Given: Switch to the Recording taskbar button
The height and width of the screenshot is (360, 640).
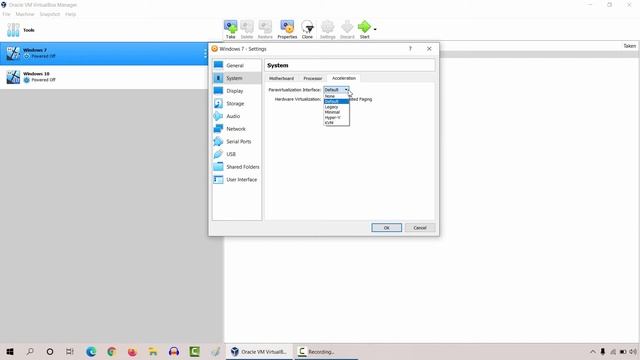Looking at the screenshot, I should (x=326, y=351).
